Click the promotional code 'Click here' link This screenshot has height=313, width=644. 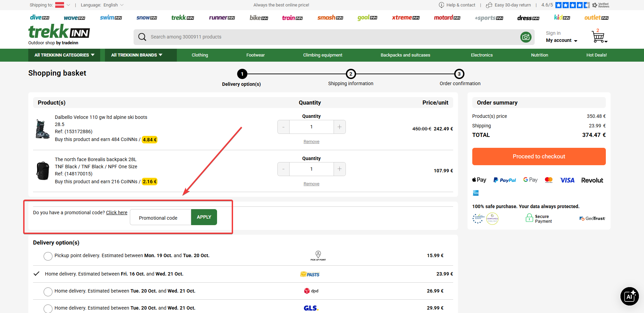(x=117, y=213)
